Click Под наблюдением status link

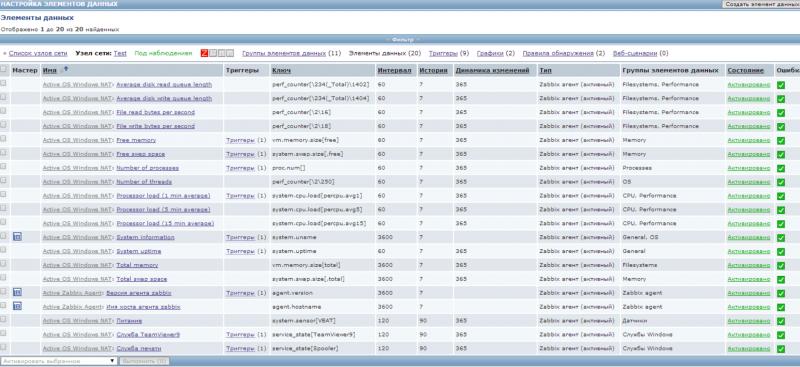click(x=163, y=53)
